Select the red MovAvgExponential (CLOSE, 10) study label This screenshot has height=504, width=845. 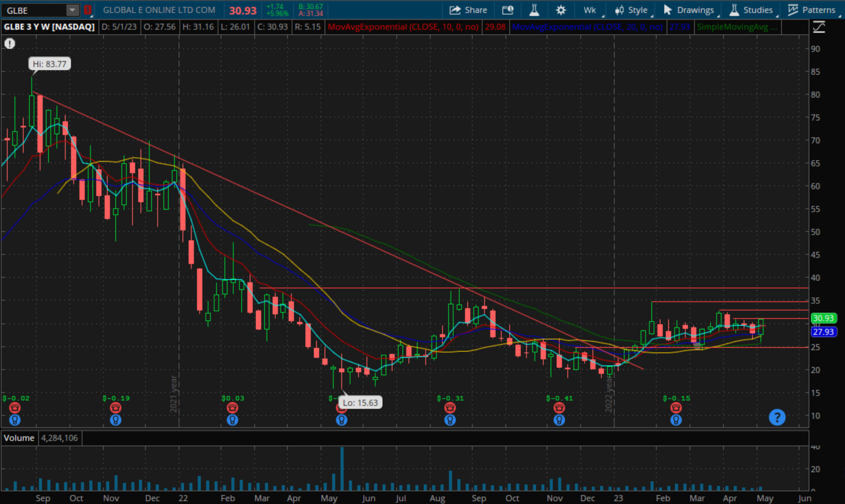(403, 27)
